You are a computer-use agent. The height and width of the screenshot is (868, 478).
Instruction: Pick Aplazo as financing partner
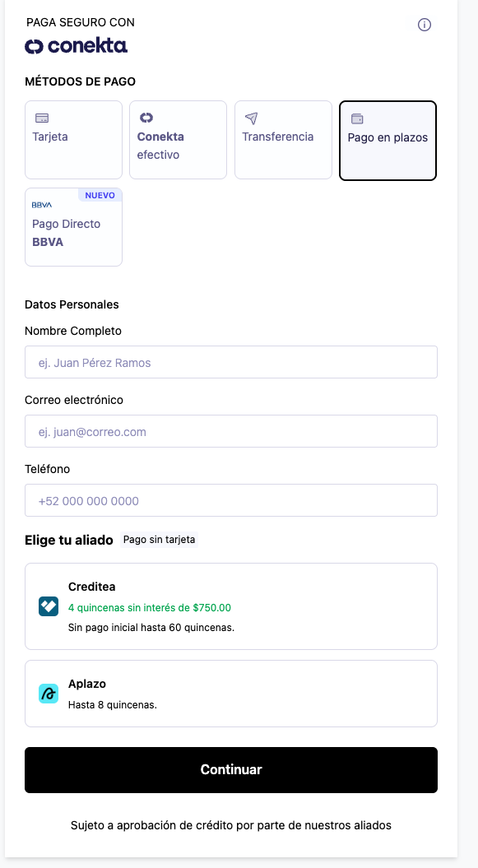pyautogui.click(x=231, y=694)
